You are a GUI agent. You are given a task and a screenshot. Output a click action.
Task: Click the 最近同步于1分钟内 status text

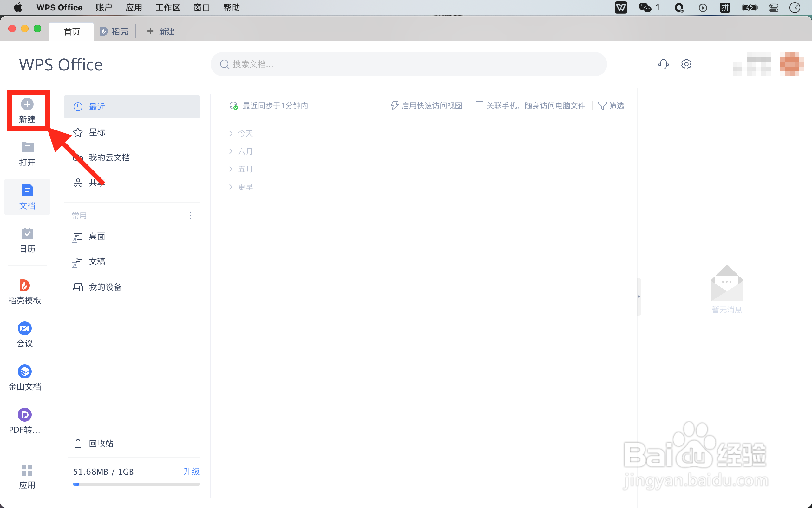tap(275, 105)
